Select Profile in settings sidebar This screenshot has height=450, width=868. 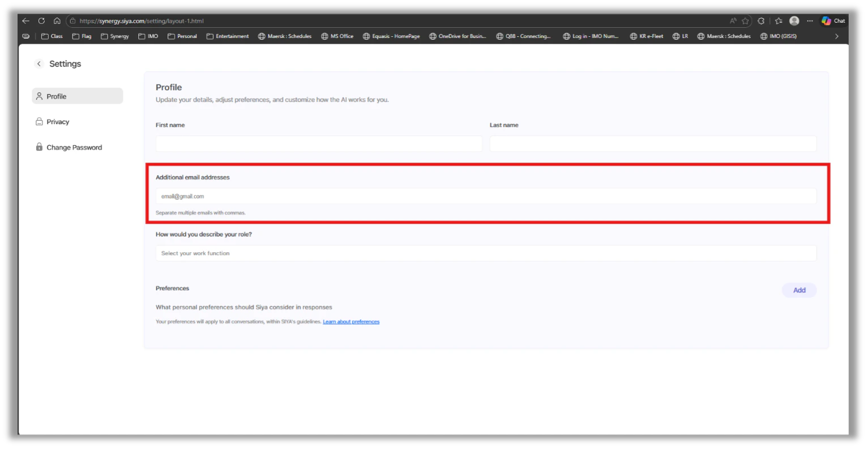tap(78, 96)
